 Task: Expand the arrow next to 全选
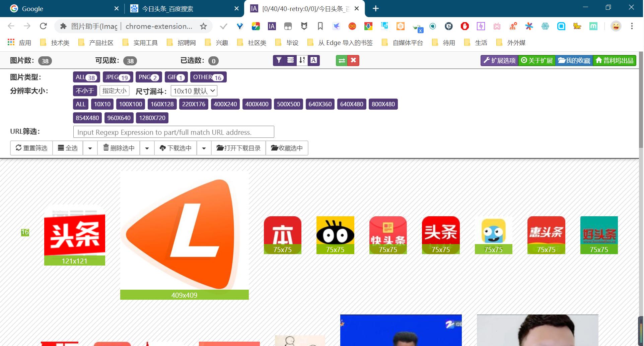click(x=90, y=148)
